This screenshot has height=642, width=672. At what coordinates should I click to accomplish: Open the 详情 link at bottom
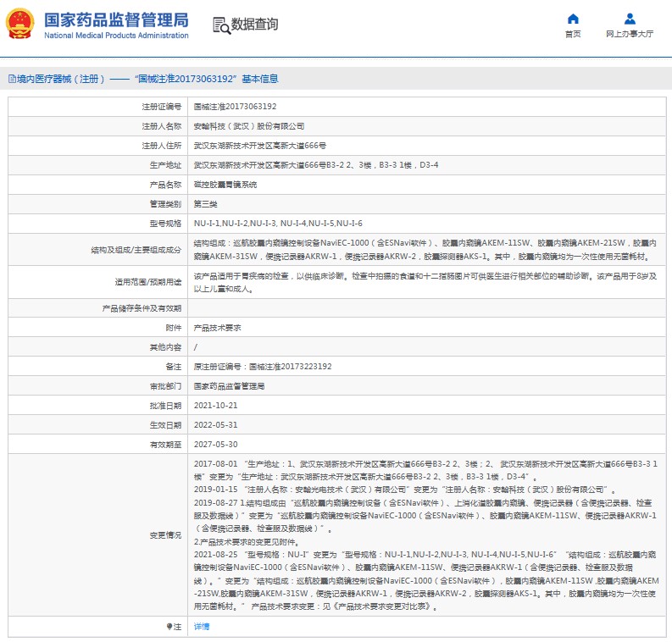click(x=201, y=626)
